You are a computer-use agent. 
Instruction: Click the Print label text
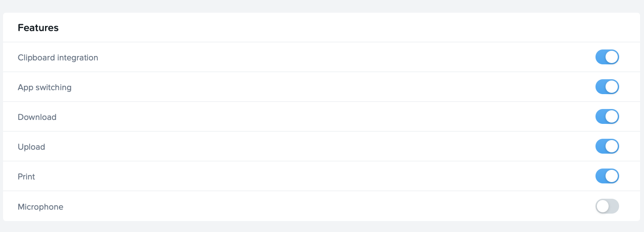pyautogui.click(x=26, y=177)
